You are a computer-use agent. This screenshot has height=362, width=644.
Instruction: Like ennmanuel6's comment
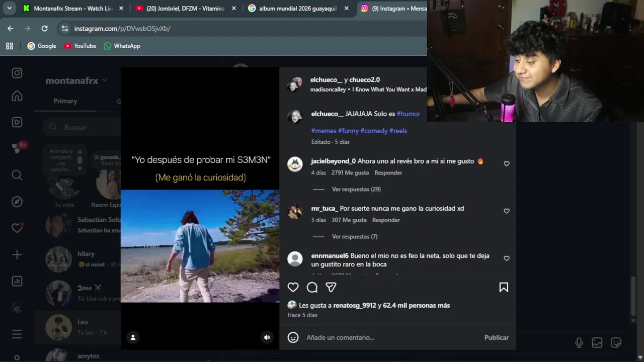tap(507, 258)
